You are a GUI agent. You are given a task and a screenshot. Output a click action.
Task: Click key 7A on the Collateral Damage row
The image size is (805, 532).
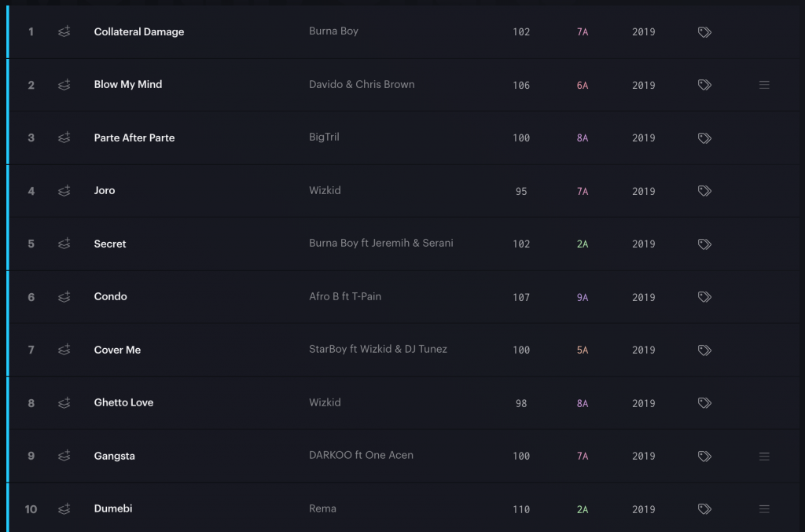583,31
